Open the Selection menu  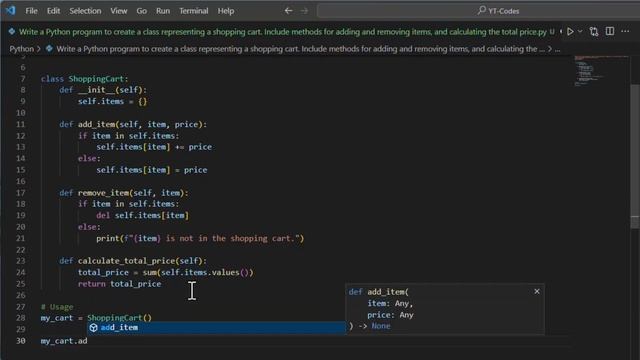pos(85,11)
